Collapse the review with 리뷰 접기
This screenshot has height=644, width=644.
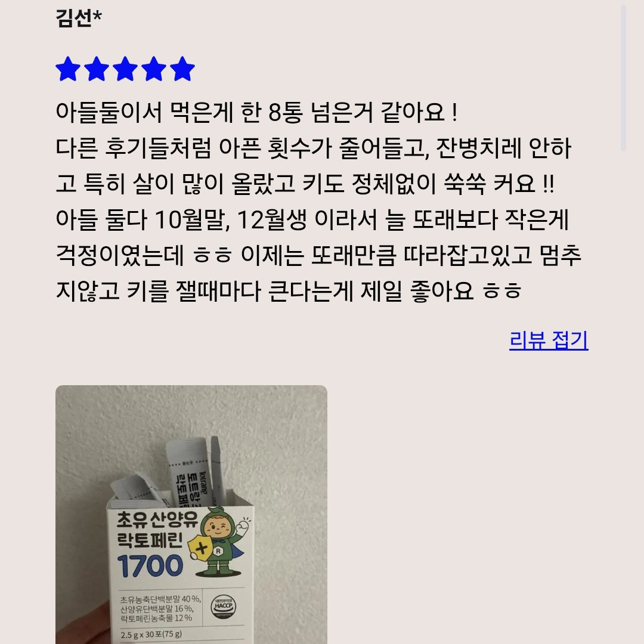tap(549, 340)
